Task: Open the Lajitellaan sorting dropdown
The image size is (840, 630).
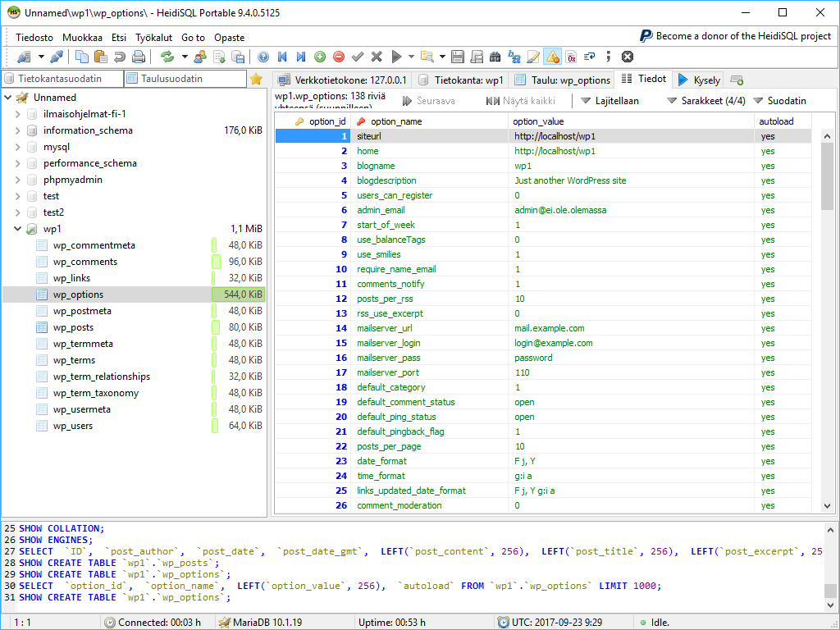Action: coord(609,101)
